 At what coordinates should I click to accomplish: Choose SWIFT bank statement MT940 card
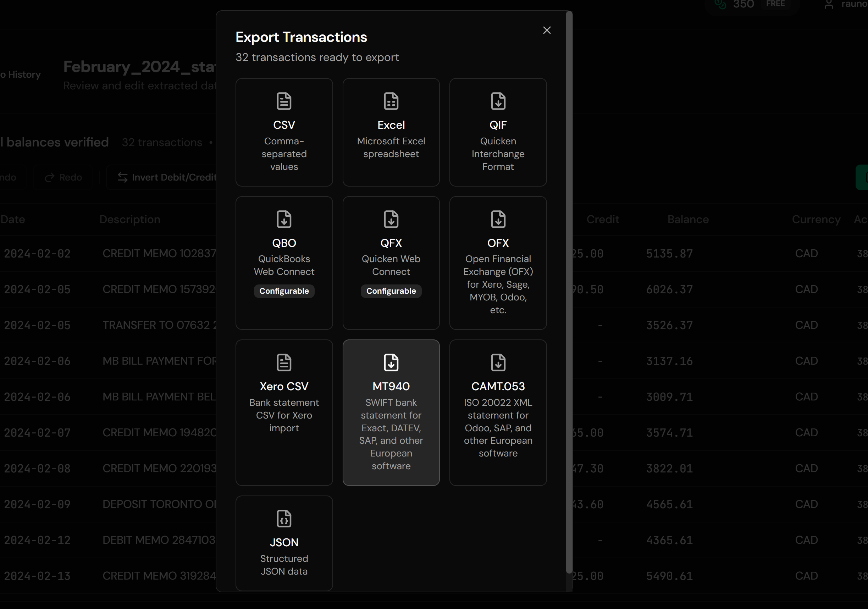[391, 413]
